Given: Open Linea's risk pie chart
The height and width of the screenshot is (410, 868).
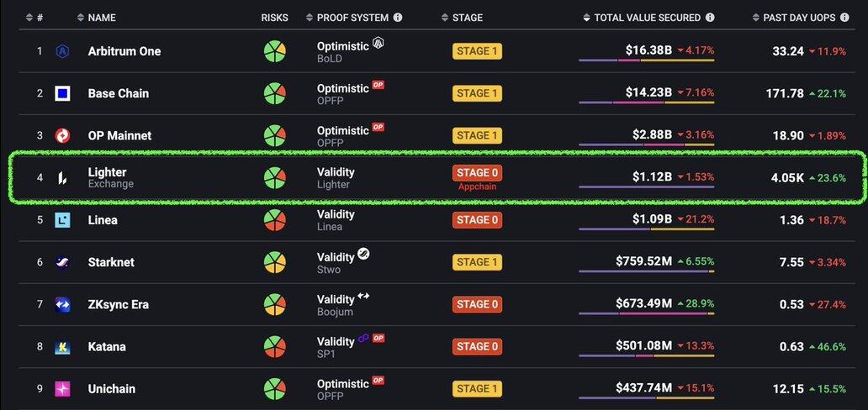Looking at the screenshot, I should (275, 220).
